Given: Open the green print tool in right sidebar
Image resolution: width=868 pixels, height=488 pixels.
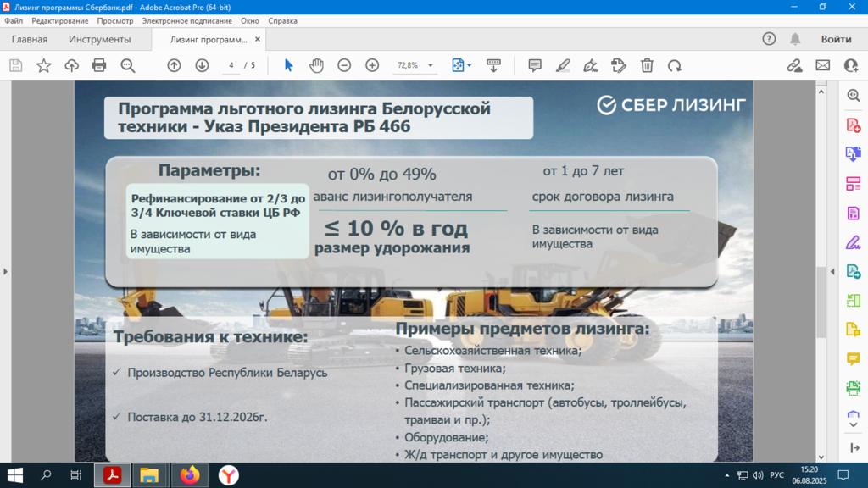Looking at the screenshot, I should click(854, 388).
